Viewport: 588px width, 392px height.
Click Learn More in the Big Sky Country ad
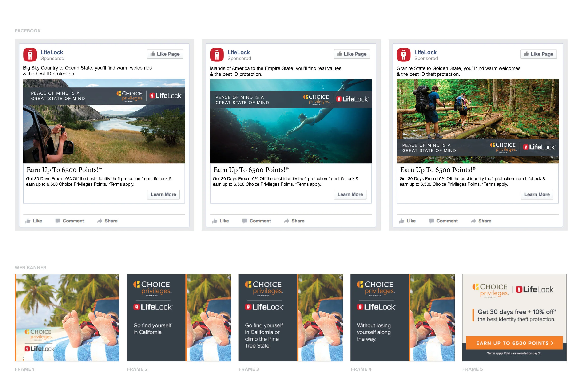click(x=163, y=194)
